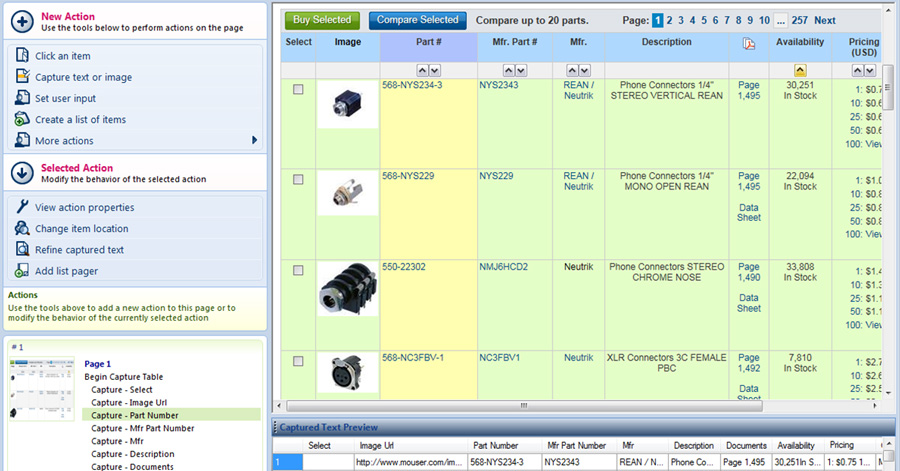Image resolution: width=900 pixels, height=471 pixels.
Task: Click the horizontal scrollbar of results table
Action: tap(524, 405)
